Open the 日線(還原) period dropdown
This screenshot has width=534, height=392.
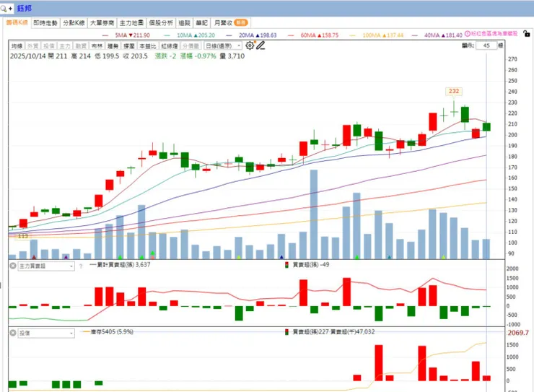click(x=223, y=45)
